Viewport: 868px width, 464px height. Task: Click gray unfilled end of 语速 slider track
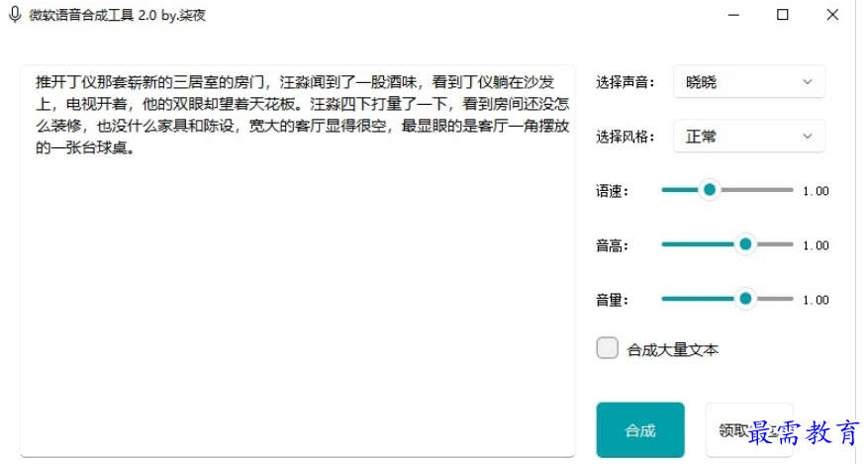pyautogui.click(x=757, y=190)
